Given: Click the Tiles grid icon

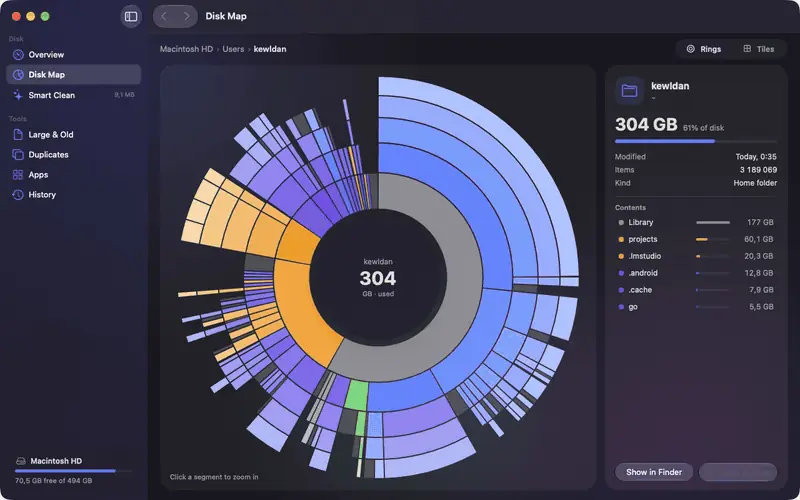Looking at the screenshot, I should [747, 48].
